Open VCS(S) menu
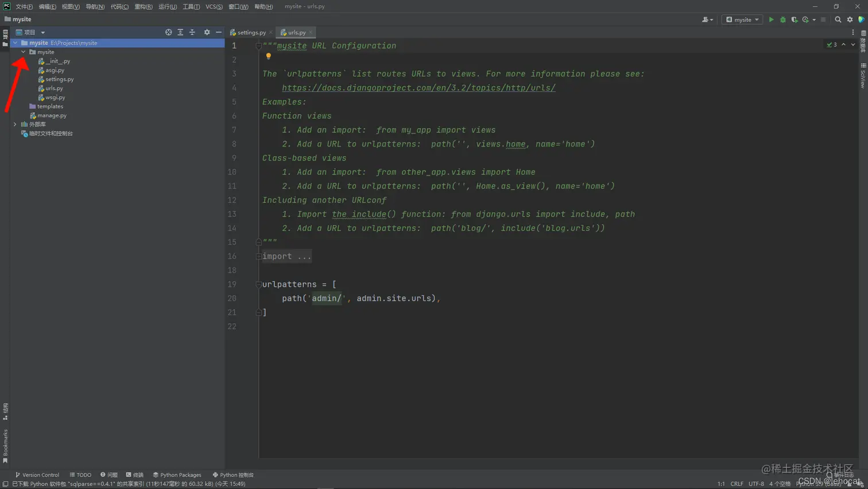 click(x=214, y=6)
